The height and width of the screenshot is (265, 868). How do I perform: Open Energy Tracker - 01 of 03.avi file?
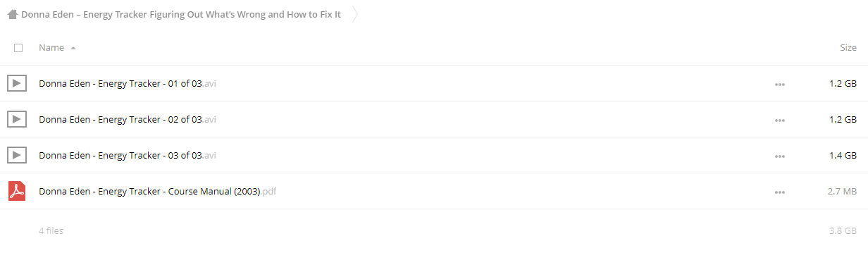click(x=128, y=84)
